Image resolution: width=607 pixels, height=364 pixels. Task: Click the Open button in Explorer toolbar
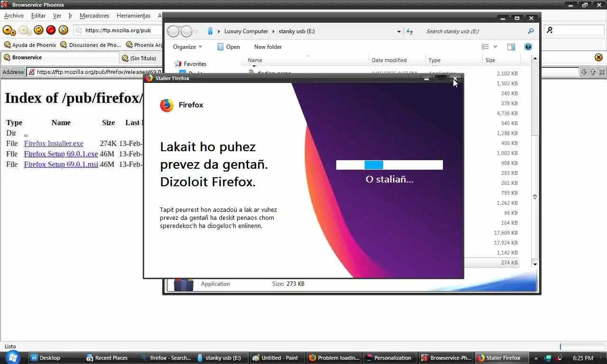pos(229,46)
